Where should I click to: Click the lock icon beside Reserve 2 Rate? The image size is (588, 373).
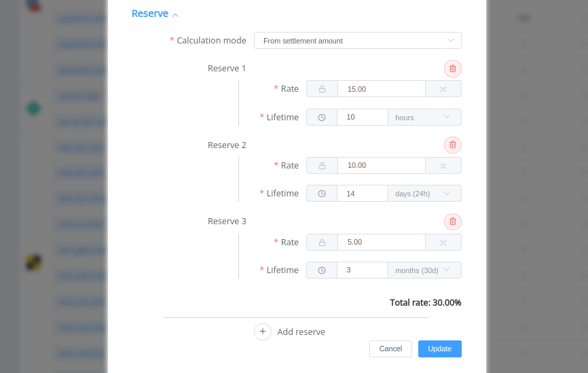tap(322, 166)
